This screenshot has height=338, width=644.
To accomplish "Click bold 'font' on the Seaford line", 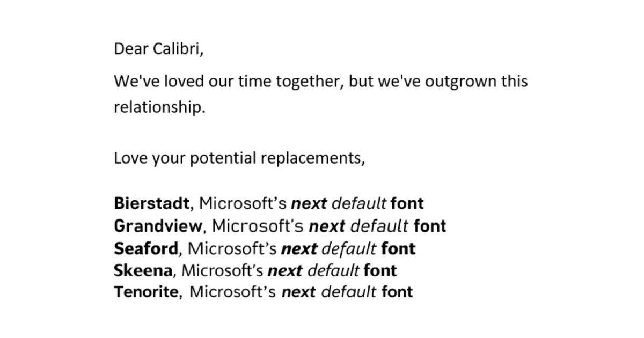I will tap(398, 248).
